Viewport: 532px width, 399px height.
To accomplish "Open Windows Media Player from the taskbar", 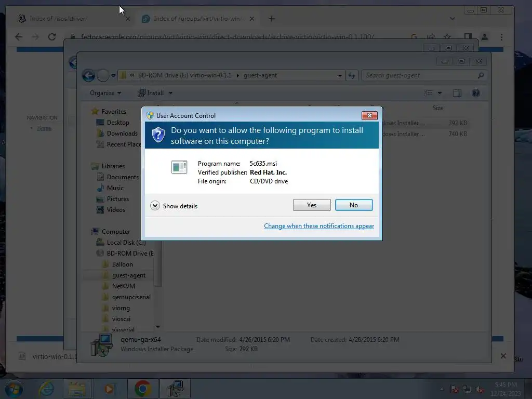I will point(109,389).
